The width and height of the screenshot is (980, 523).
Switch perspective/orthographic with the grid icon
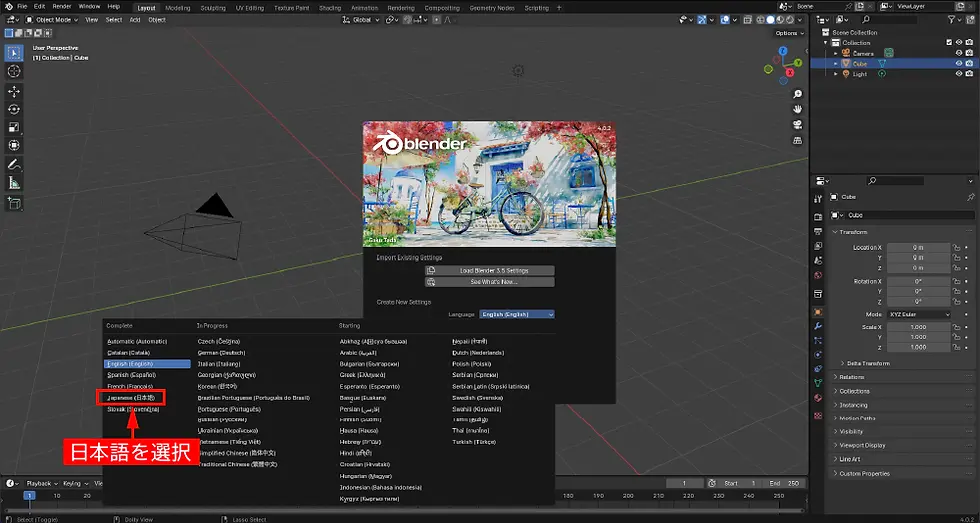click(x=798, y=141)
